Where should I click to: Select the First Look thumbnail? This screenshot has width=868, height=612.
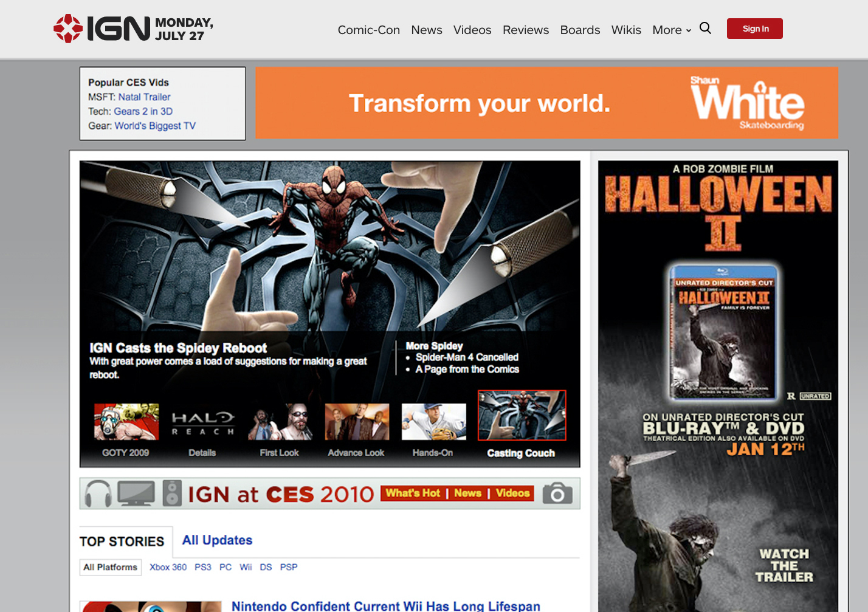[x=280, y=422]
